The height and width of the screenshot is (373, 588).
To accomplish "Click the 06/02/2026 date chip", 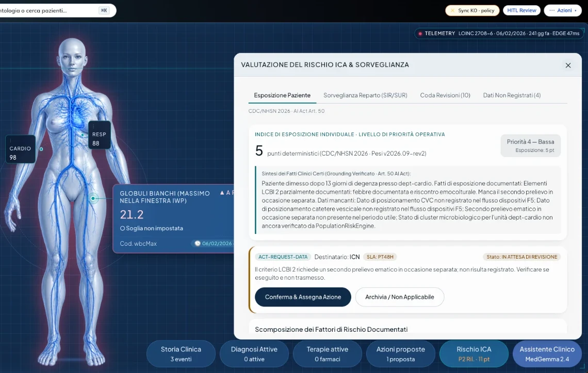I will point(213,243).
